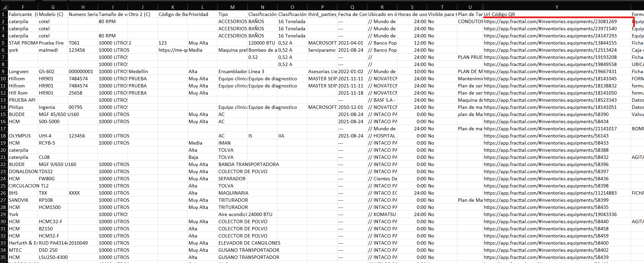Select the 'Longwen' manufacturer cell
Screen dimensions: 644x263
tap(19, 71)
